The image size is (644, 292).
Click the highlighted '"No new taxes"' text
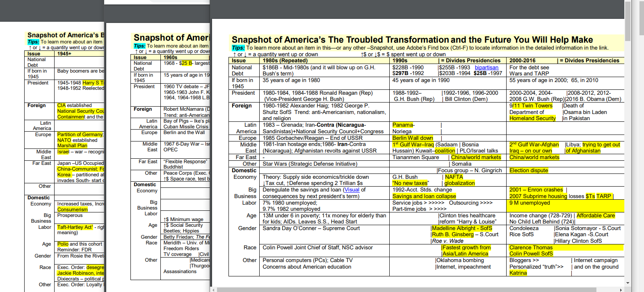[411, 183]
